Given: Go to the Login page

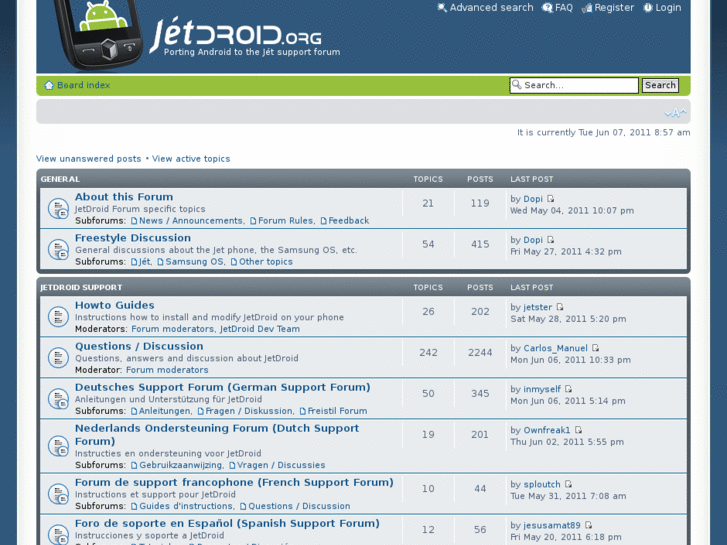Looking at the screenshot, I should click(x=668, y=7).
